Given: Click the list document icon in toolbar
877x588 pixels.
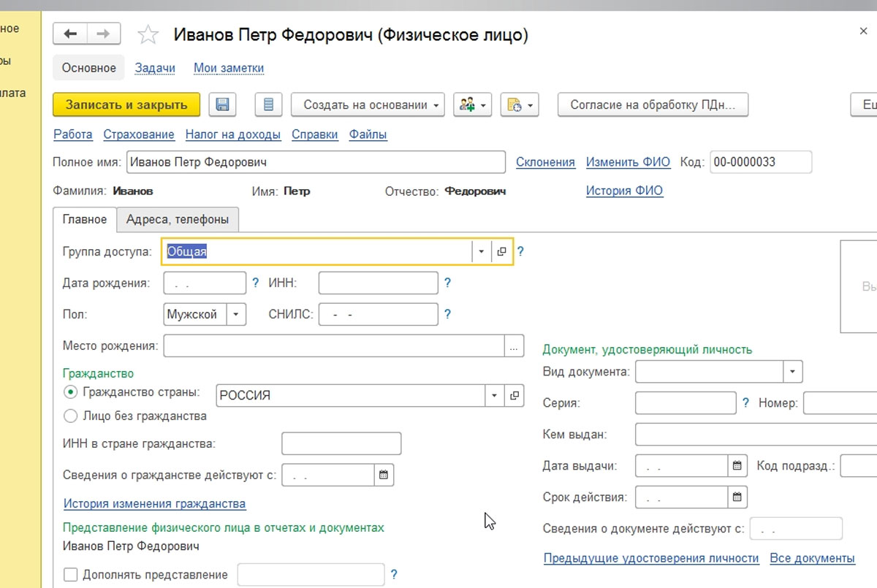Looking at the screenshot, I should tap(268, 104).
